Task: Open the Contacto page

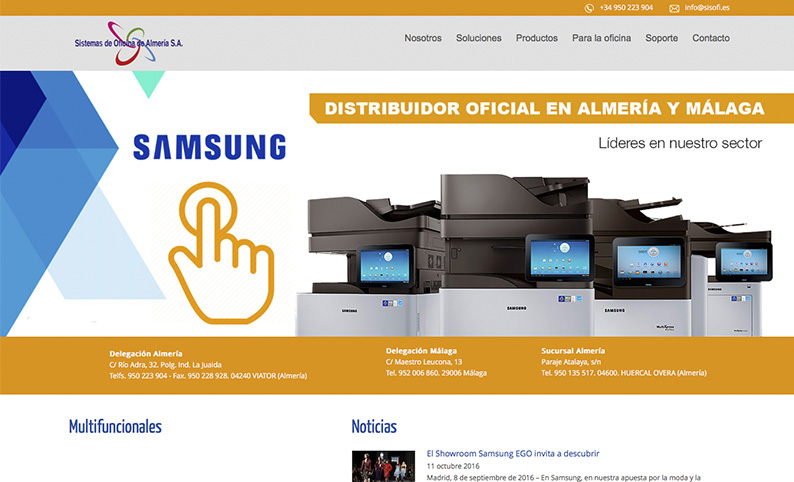Action: (x=711, y=38)
